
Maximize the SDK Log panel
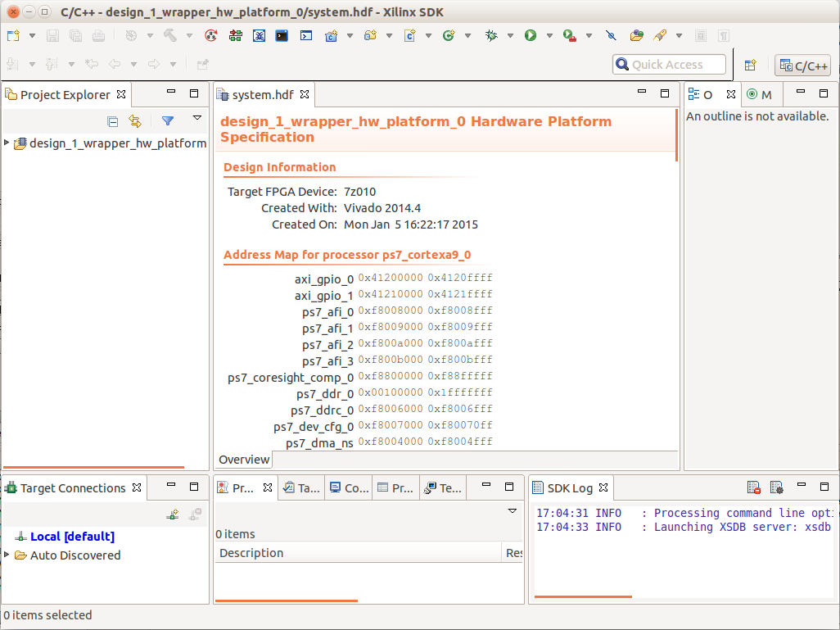[x=824, y=487]
